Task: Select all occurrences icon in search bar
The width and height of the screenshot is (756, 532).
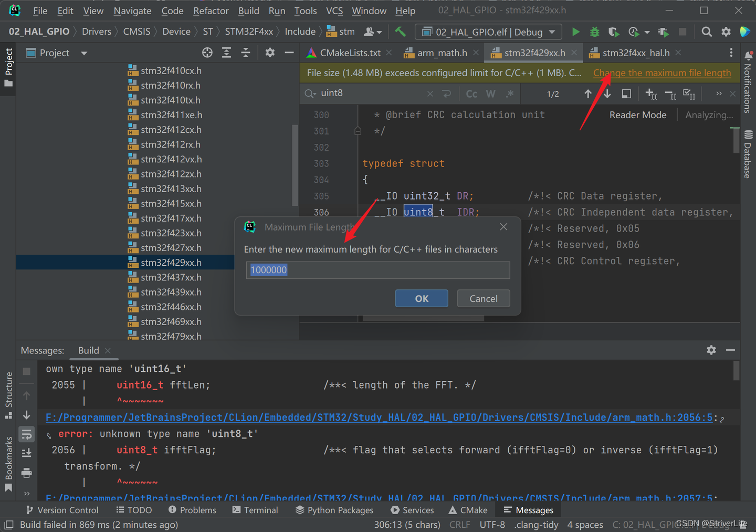Action: (x=689, y=93)
